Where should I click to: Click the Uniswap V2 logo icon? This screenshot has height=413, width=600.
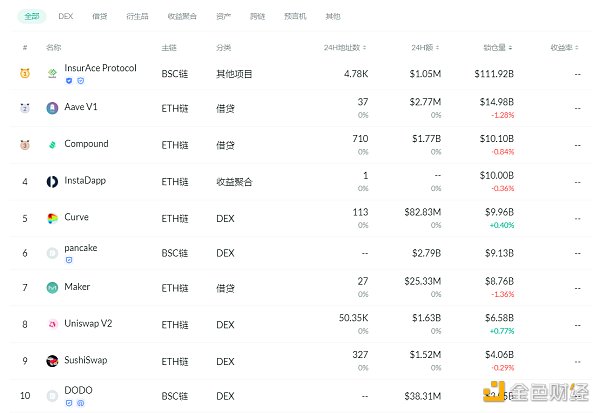53,324
